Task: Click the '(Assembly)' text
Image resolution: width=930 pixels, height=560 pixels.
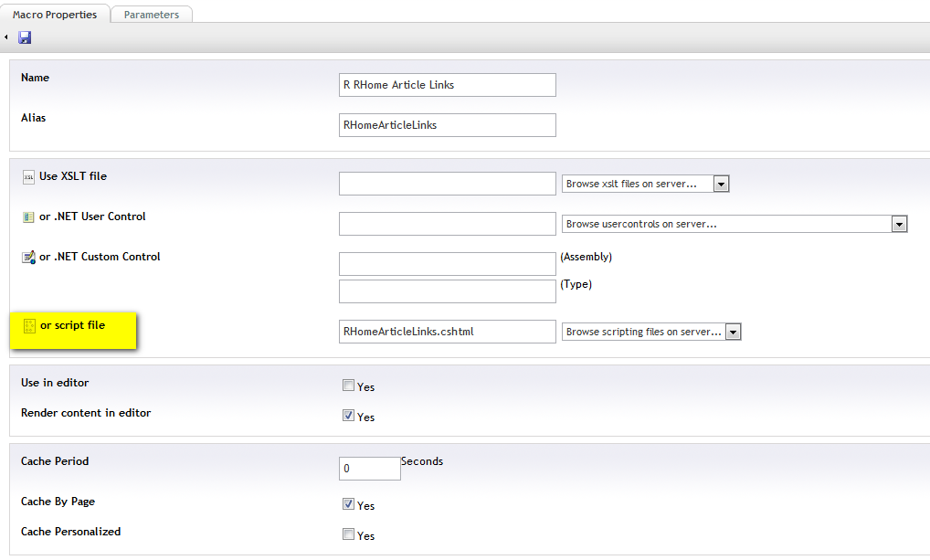Action: point(586,257)
